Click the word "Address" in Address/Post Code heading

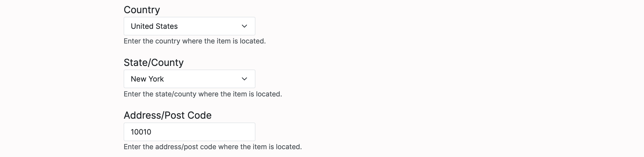(142, 115)
